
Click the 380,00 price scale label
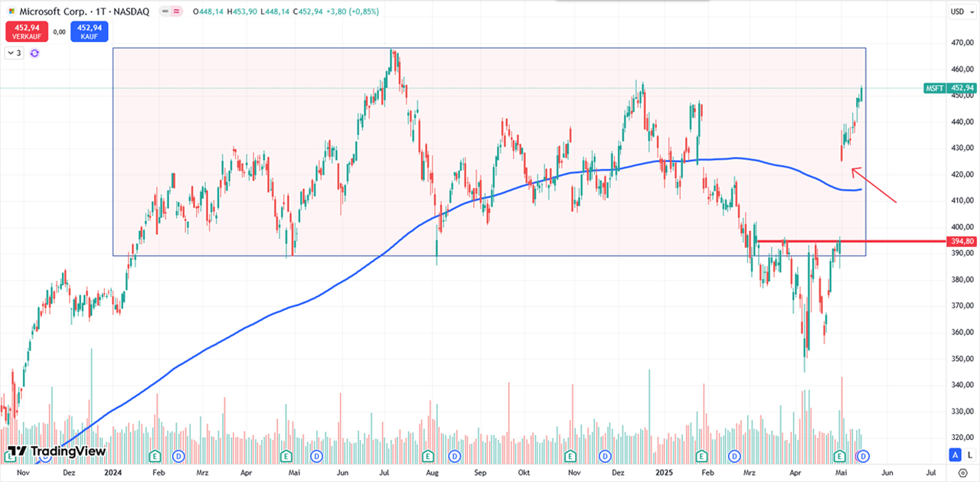961,279
